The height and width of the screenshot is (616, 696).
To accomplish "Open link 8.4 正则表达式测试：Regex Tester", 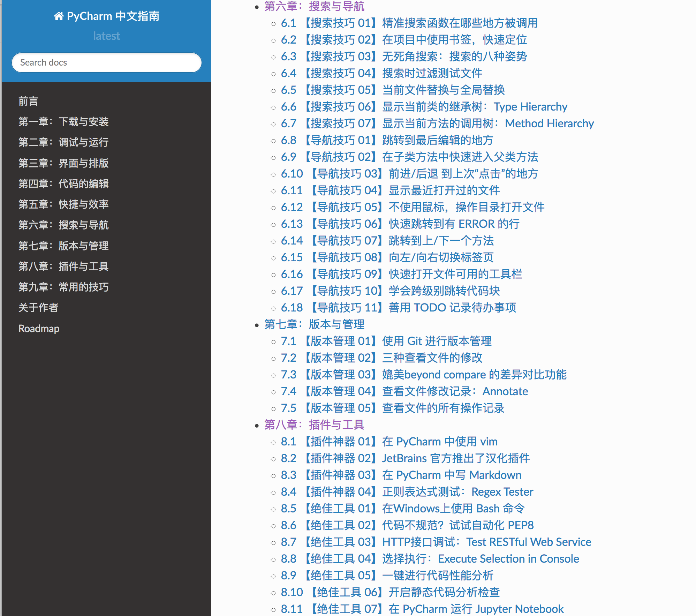I will click(x=407, y=492).
